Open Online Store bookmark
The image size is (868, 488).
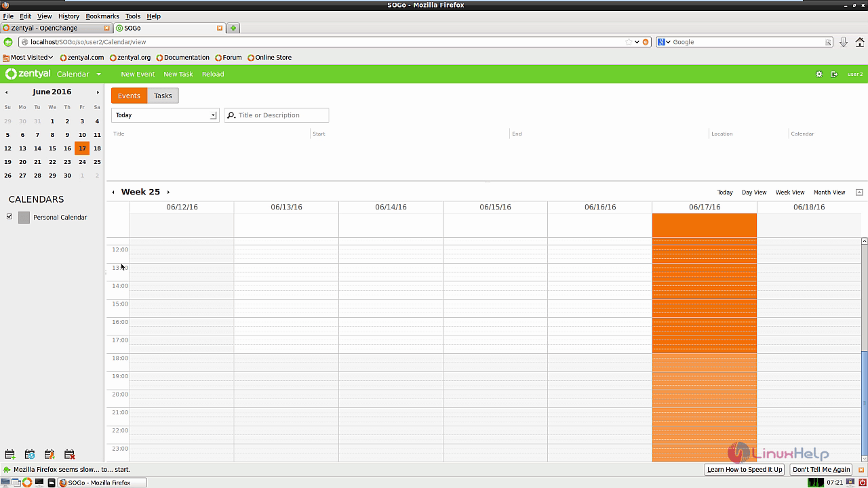(269, 58)
